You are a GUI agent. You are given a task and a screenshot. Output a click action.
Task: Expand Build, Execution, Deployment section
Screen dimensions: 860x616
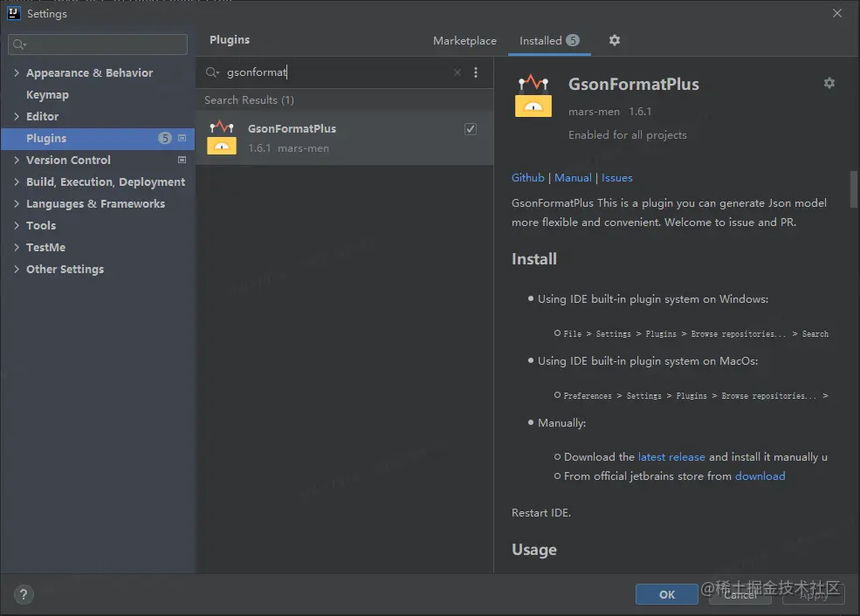click(17, 182)
